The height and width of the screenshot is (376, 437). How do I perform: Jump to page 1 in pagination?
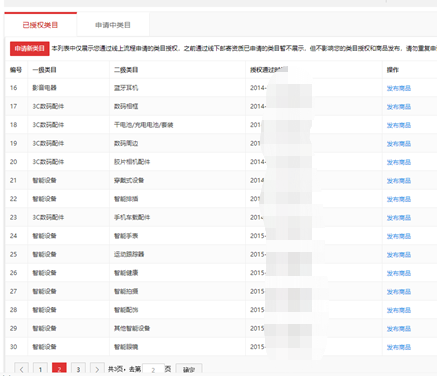[x=40, y=369]
